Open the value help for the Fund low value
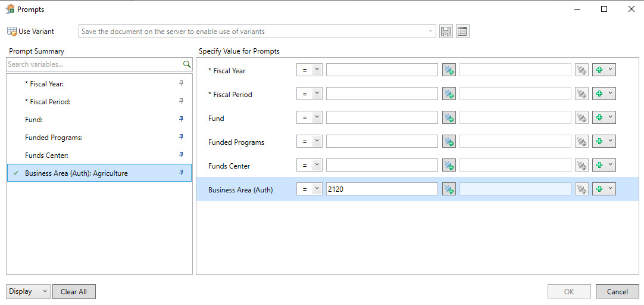Viewport: 644px width, 305px height. 449,118
